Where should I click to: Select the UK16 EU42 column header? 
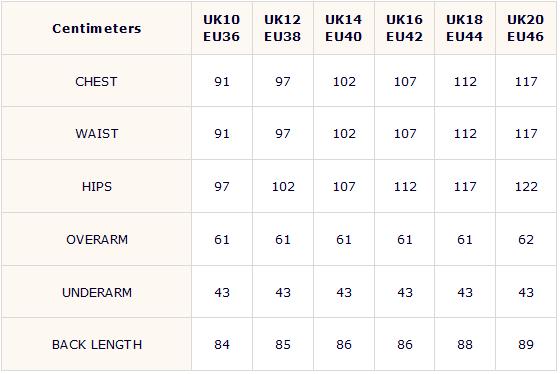[404, 28]
